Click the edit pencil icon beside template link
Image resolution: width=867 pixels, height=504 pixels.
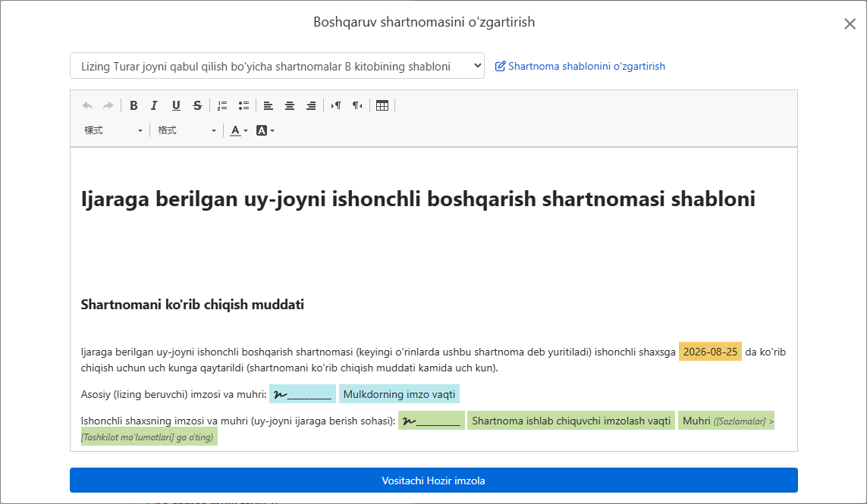(500, 67)
